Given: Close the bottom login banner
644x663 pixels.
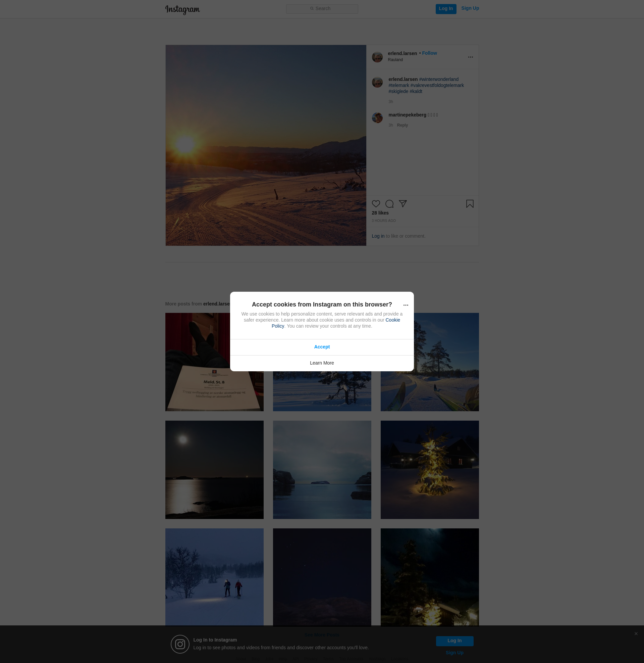Looking at the screenshot, I should click(x=636, y=633).
